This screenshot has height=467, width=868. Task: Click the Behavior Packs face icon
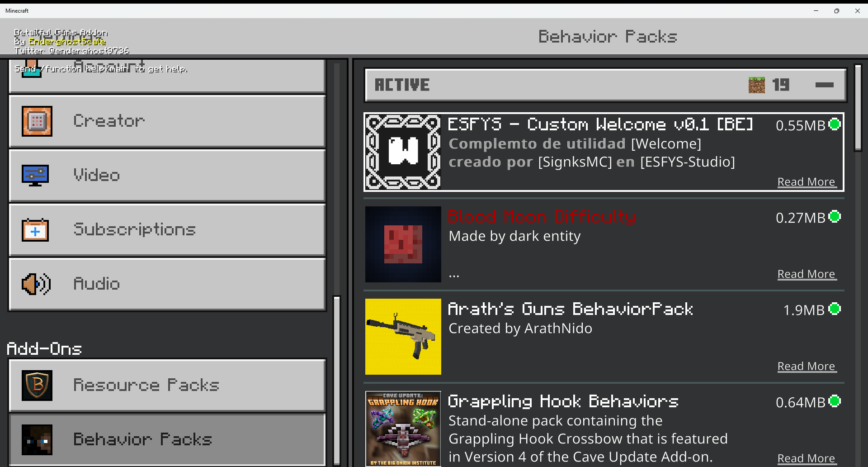[x=37, y=440]
